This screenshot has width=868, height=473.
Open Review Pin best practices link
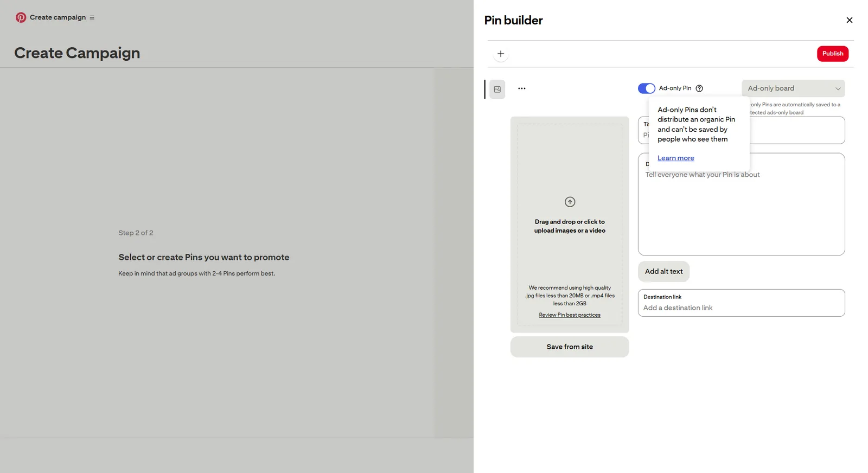pos(570,315)
